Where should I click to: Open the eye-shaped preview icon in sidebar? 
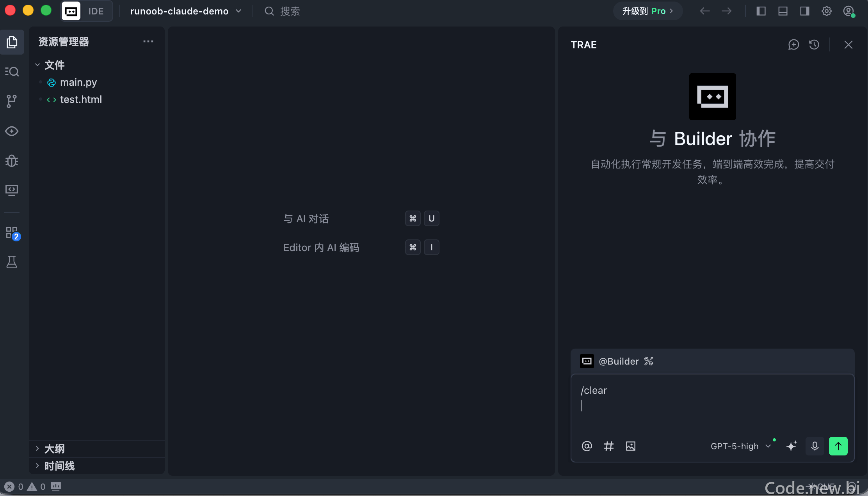pyautogui.click(x=12, y=131)
